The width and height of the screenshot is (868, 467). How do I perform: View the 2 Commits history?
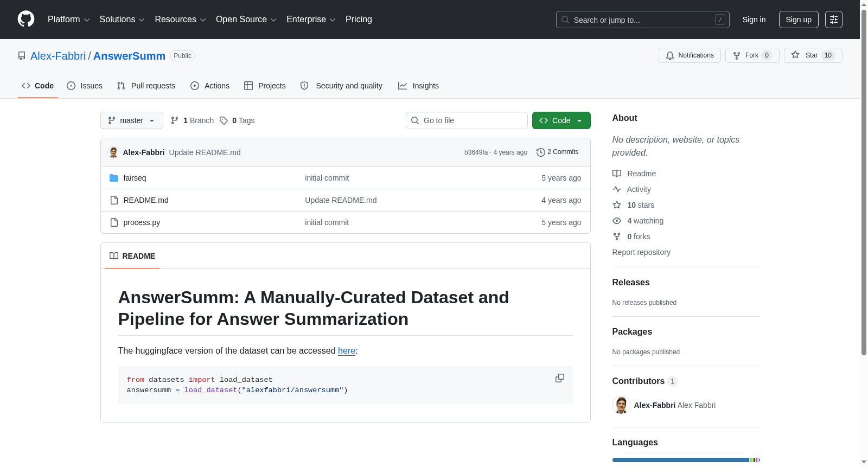[x=557, y=152]
